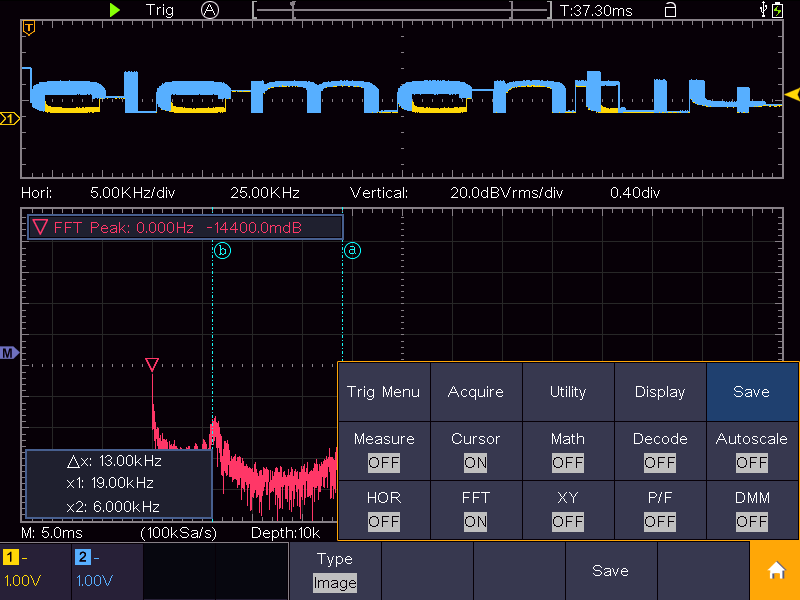
Task: Tap the memory position bar at top
Action: (x=402, y=10)
